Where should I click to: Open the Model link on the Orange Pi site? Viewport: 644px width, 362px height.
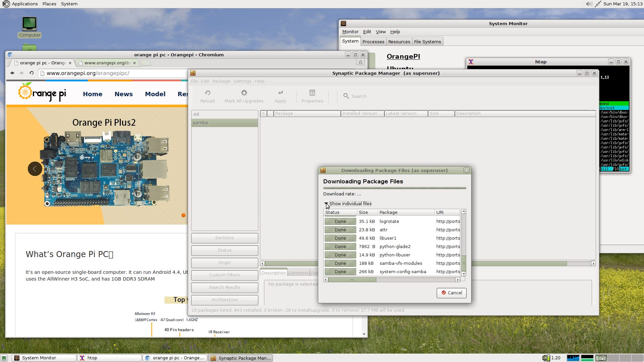click(155, 94)
